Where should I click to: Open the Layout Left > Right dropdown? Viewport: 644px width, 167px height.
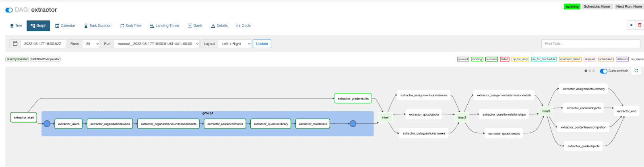(x=235, y=44)
